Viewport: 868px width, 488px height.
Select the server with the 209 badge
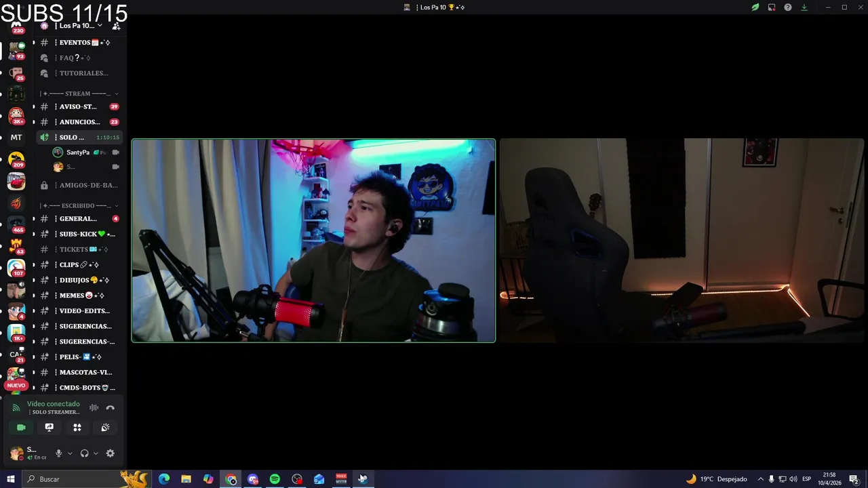16,160
